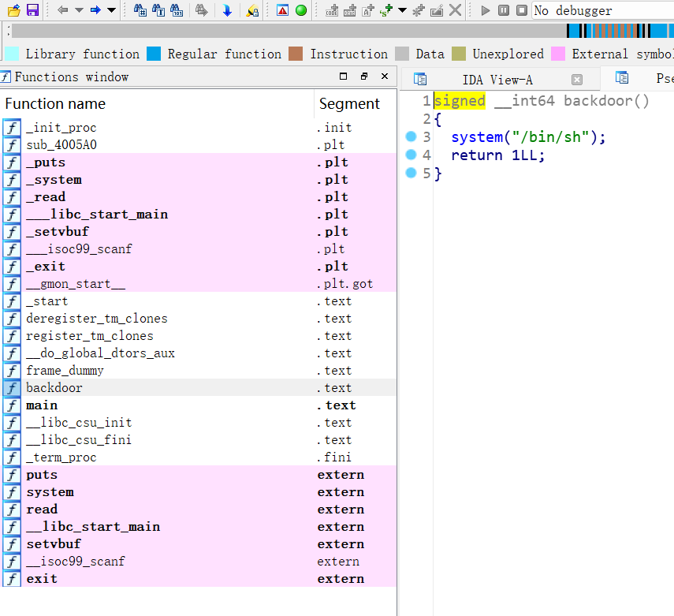The width and height of the screenshot is (674, 616).
Task: Click the X undefine icon
Action: click(x=455, y=10)
